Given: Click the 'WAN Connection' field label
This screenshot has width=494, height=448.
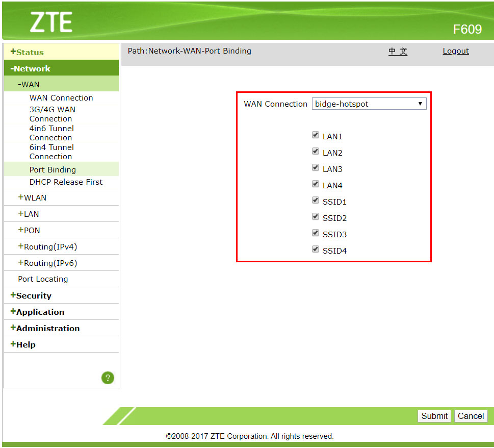Looking at the screenshot, I should (275, 104).
